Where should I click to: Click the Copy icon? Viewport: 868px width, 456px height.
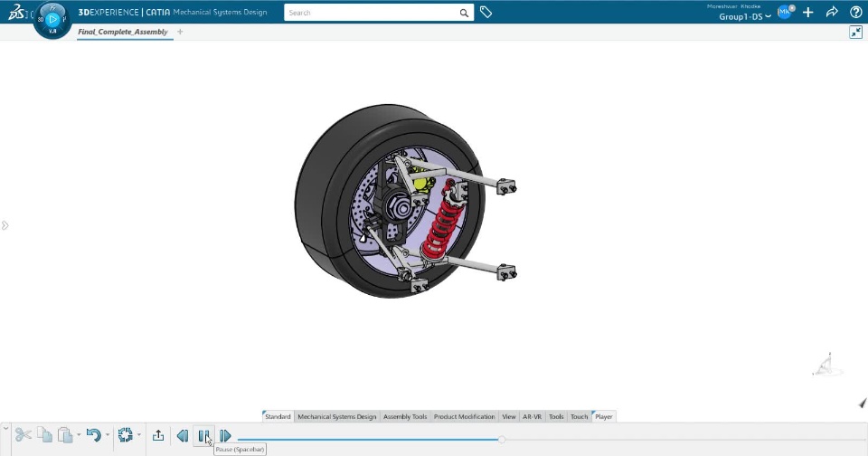click(x=45, y=435)
